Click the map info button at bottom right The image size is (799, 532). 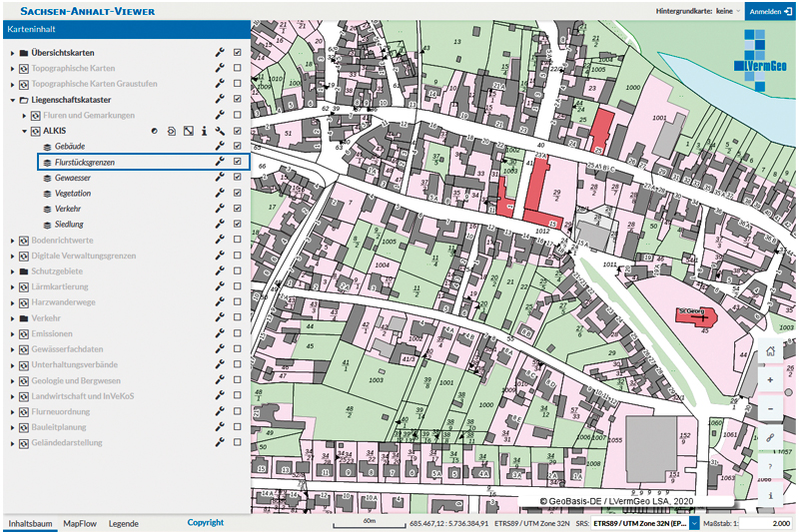(x=770, y=495)
